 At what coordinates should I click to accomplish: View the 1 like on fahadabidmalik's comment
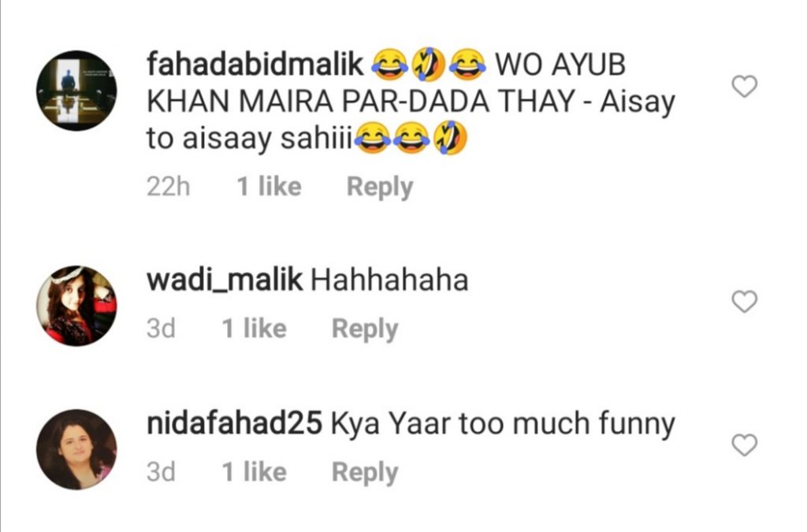coord(270,186)
